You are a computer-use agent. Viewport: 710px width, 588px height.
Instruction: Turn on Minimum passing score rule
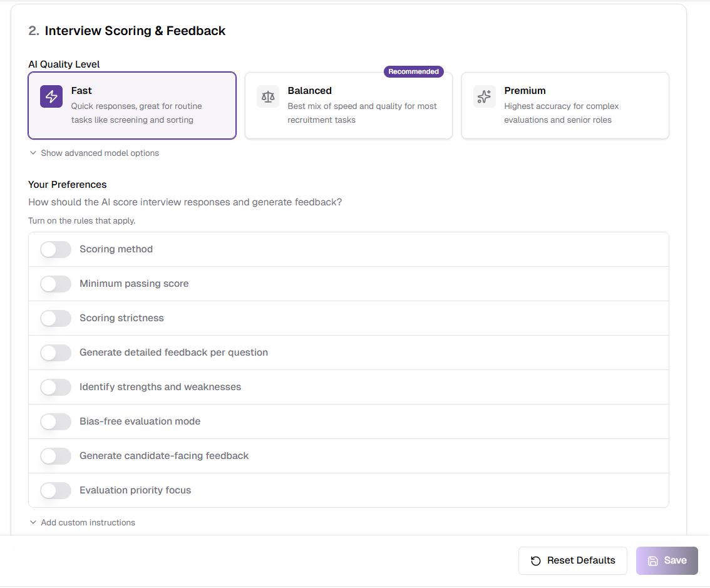[56, 284]
